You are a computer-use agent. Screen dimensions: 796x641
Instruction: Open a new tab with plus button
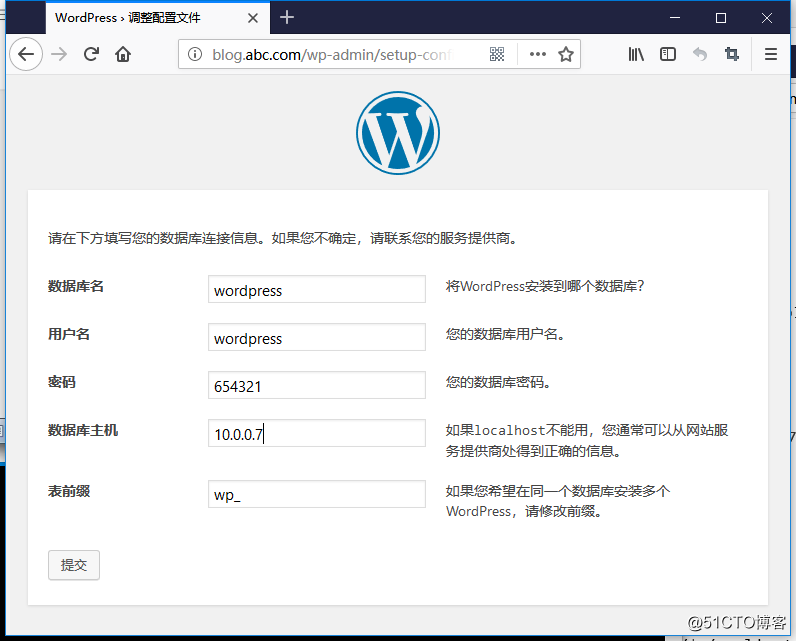pos(287,17)
